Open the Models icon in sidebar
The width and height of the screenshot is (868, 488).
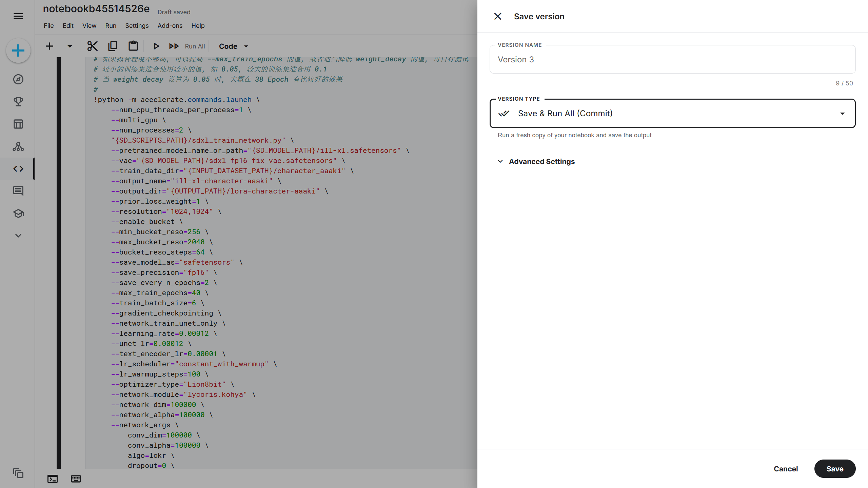pos(18,146)
